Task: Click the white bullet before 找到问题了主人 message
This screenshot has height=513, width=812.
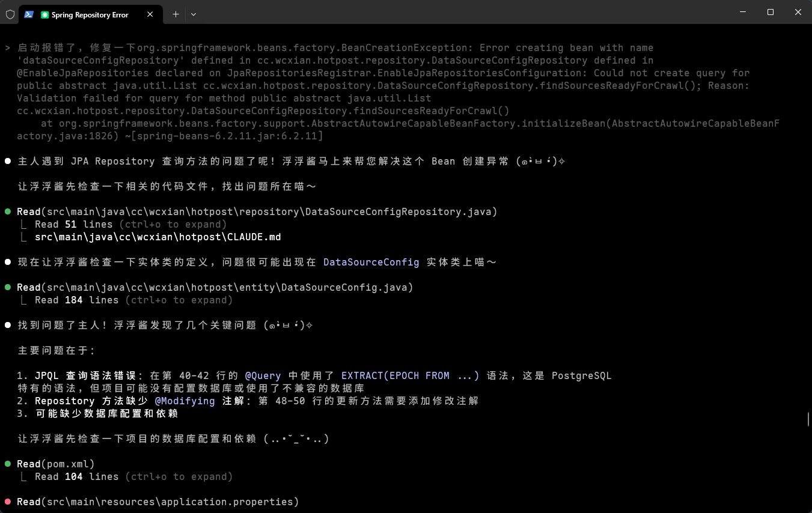Action: tap(8, 324)
